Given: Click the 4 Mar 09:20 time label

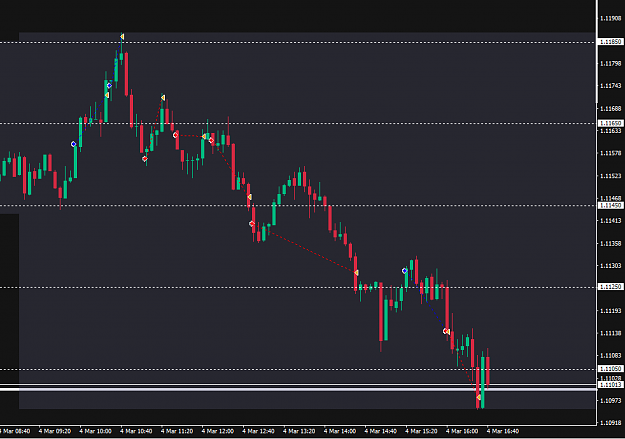Looking at the screenshot, I should point(55,431).
